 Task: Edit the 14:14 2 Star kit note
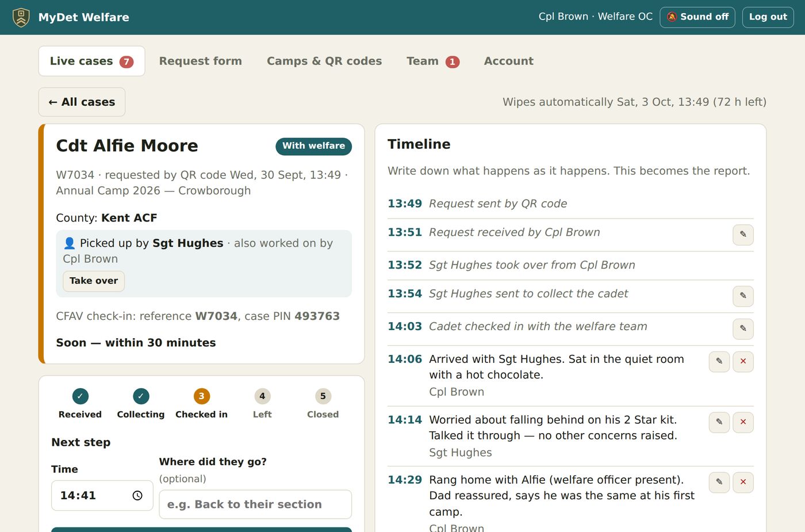pyautogui.click(x=719, y=422)
